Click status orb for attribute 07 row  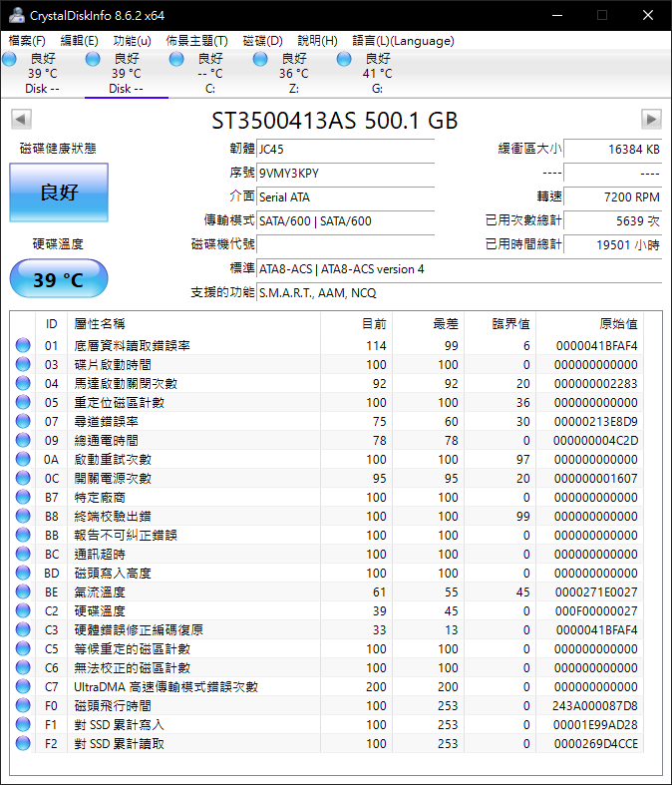click(23, 421)
